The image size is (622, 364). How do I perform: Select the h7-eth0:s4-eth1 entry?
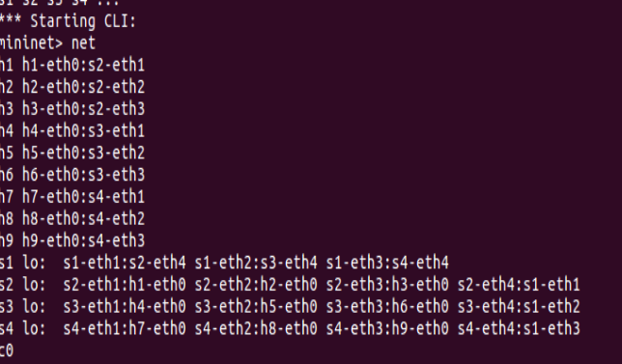(84, 197)
